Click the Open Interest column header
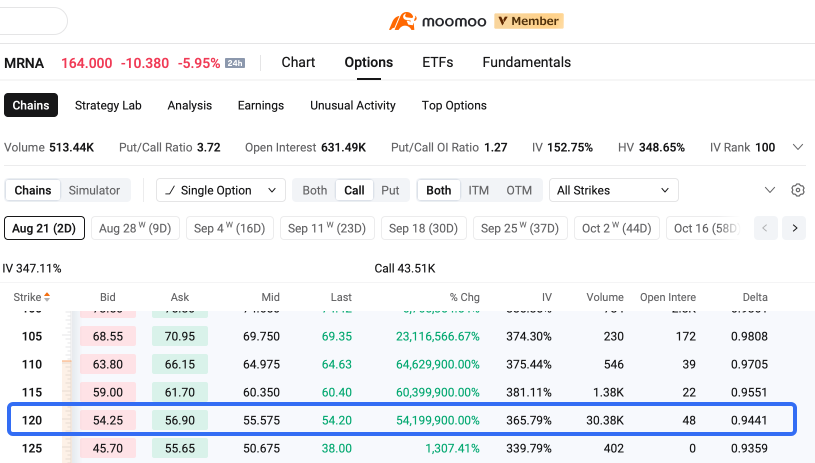 tap(668, 297)
